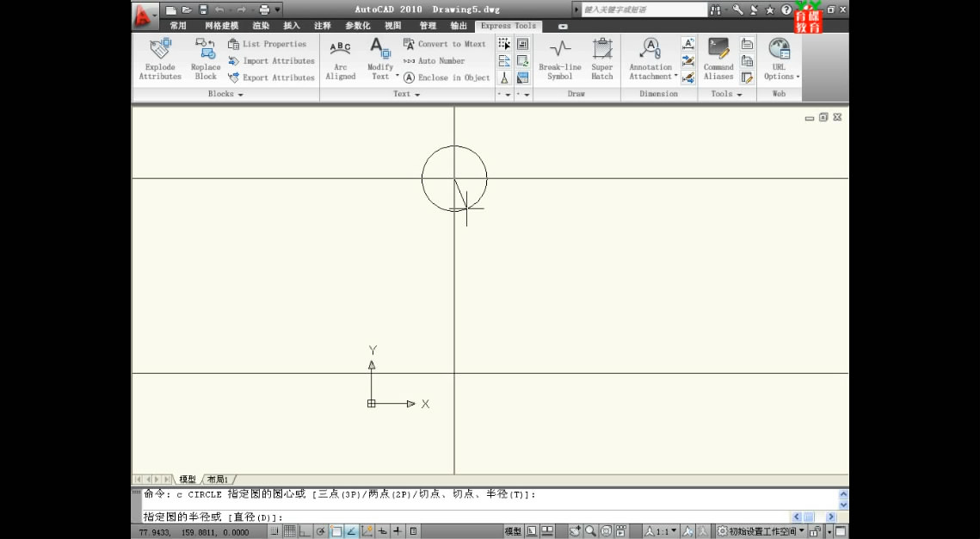
Task: Toggle Object Snap in the status bar
Action: pyautogui.click(x=336, y=531)
